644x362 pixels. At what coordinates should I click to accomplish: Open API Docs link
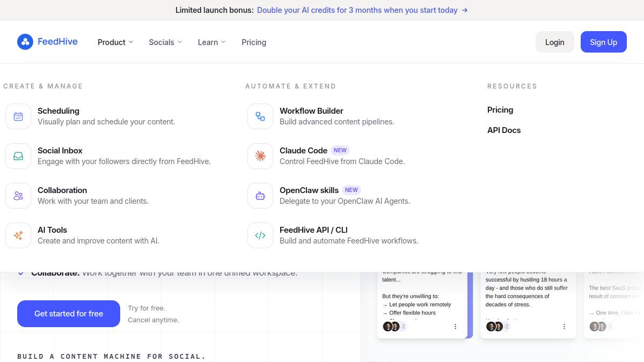504,130
